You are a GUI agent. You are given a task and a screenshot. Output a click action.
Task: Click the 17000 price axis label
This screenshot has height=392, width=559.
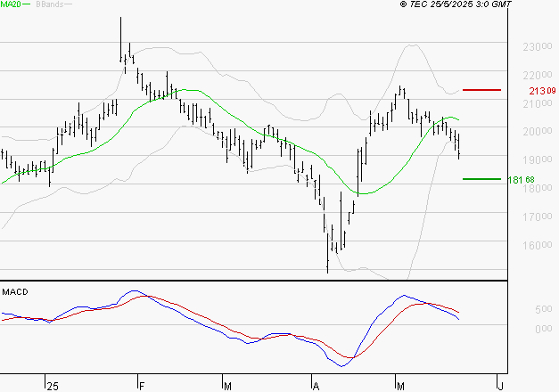click(x=538, y=216)
